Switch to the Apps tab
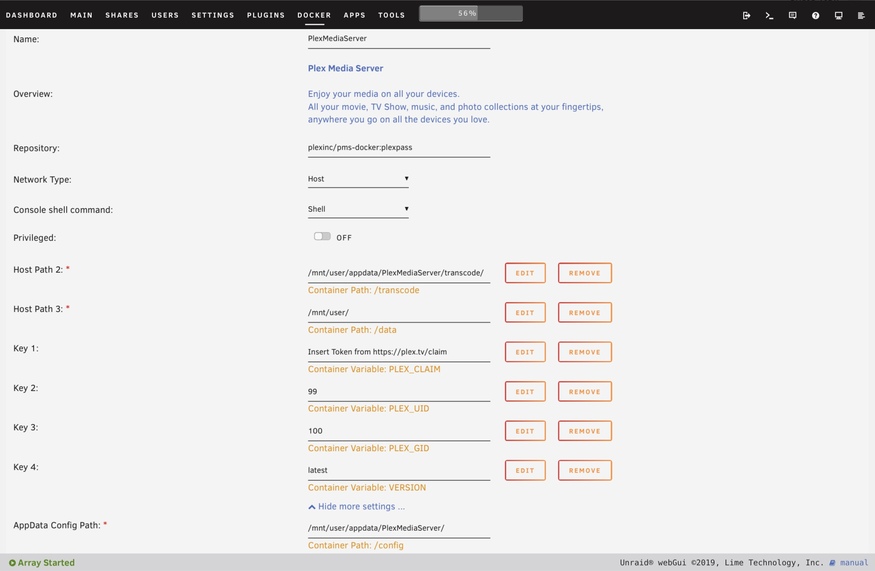875x571 pixels. (354, 15)
